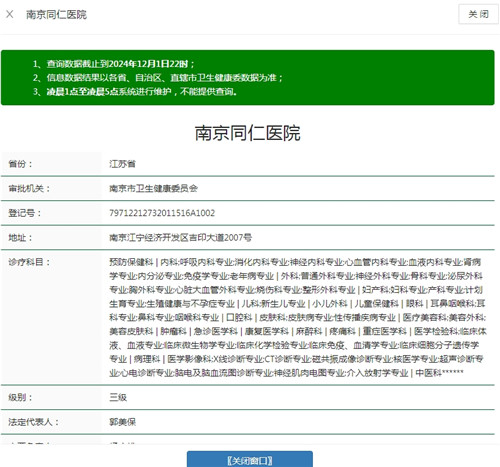
Task: Click the value 南京市卫生健康委员会
Action: point(153,188)
